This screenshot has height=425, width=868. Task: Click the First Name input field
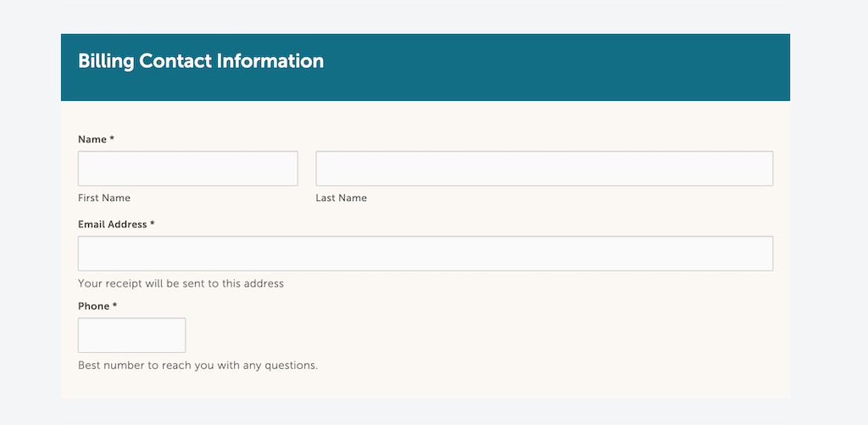pos(187,169)
